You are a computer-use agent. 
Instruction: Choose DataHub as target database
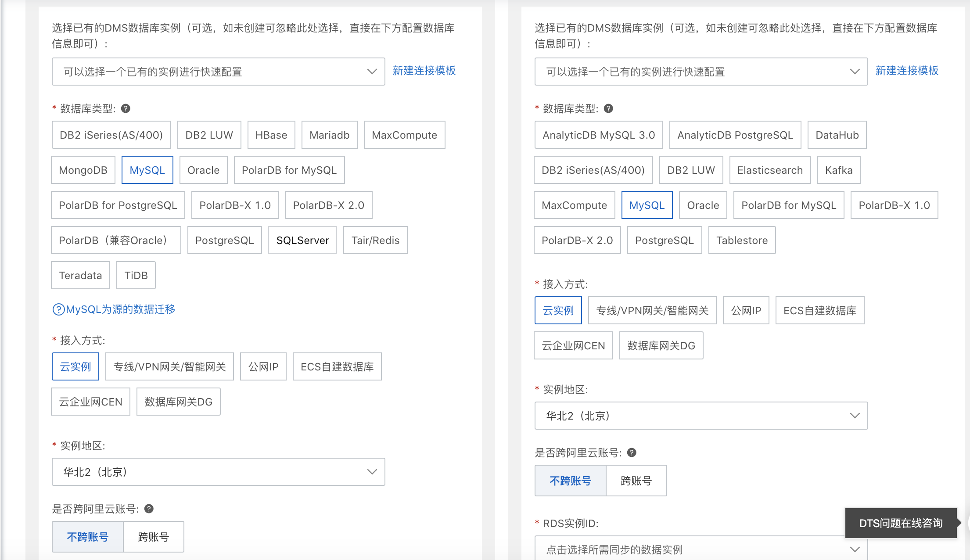(837, 135)
